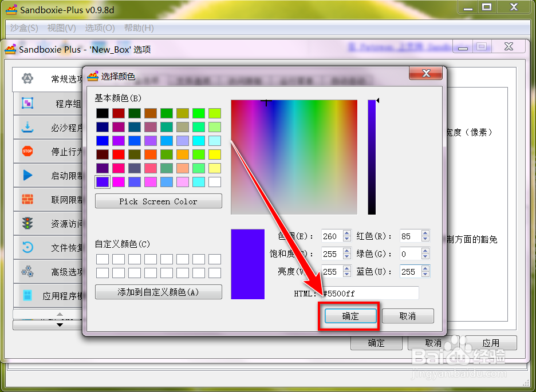Click the red STOP sign icon

[27, 151]
